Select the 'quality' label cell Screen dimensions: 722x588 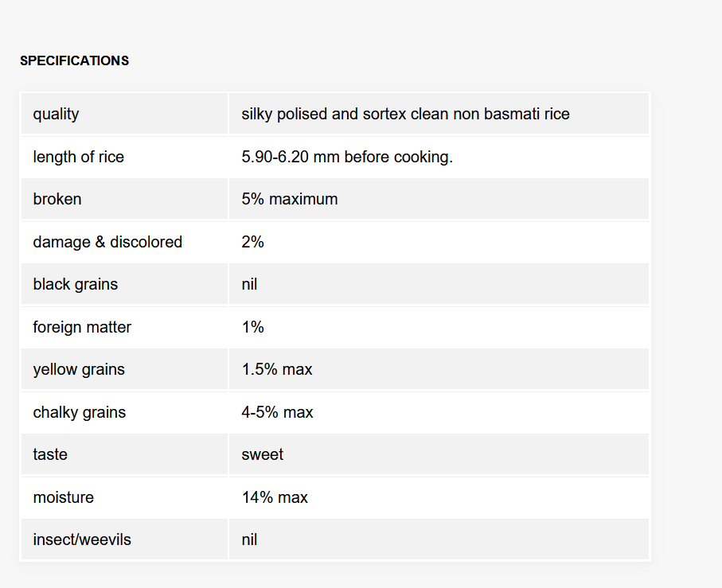click(x=124, y=114)
